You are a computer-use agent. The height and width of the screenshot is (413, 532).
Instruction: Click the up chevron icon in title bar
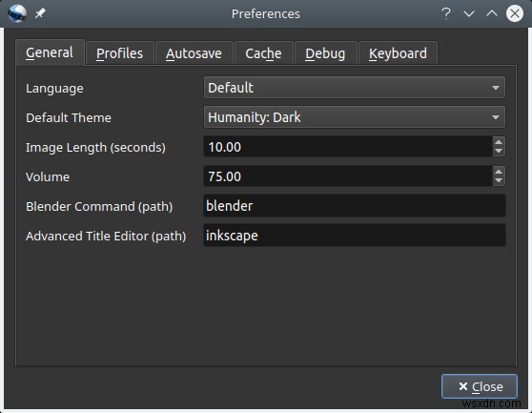pyautogui.click(x=492, y=13)
